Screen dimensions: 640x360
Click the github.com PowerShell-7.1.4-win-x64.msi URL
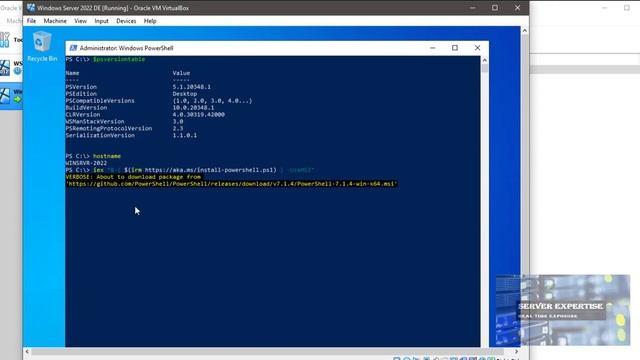coord(231,184)
